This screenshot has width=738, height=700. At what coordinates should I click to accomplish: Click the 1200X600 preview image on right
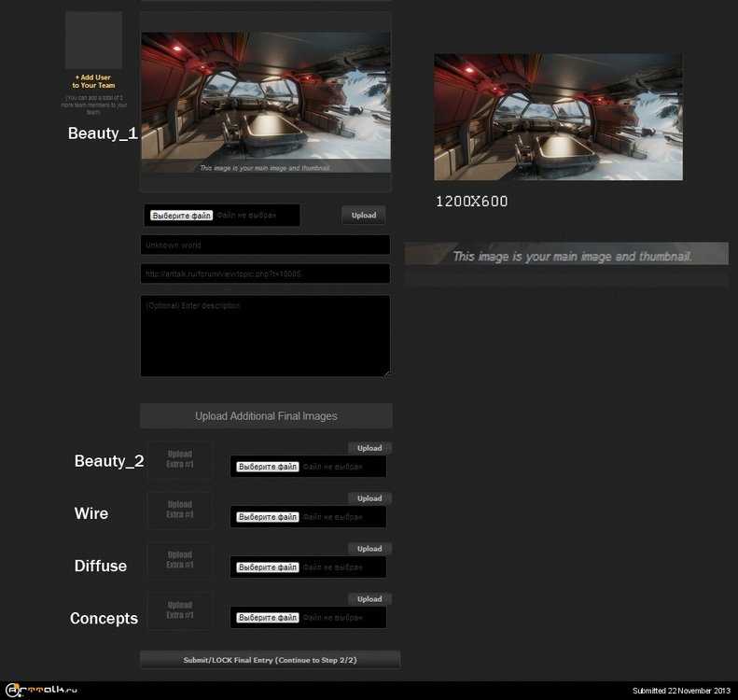pyautogui.click(x=558, y=117)
